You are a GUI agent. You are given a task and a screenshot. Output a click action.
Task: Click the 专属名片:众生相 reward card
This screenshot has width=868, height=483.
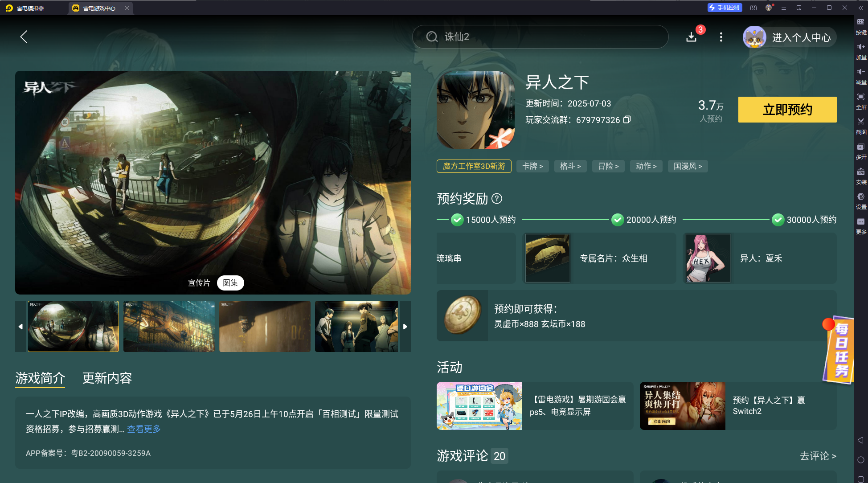point(599,258)
